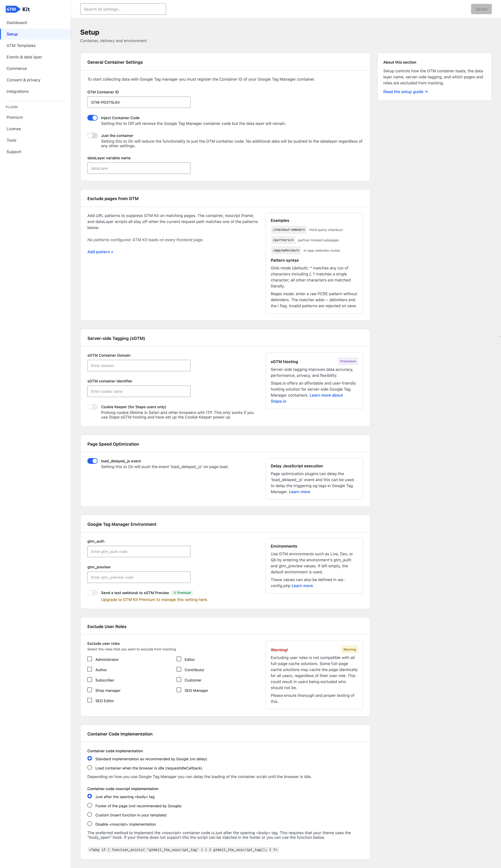Click the Premium lock badge
This screenshot has height=868, width=501.
click(x=182, y=593)
